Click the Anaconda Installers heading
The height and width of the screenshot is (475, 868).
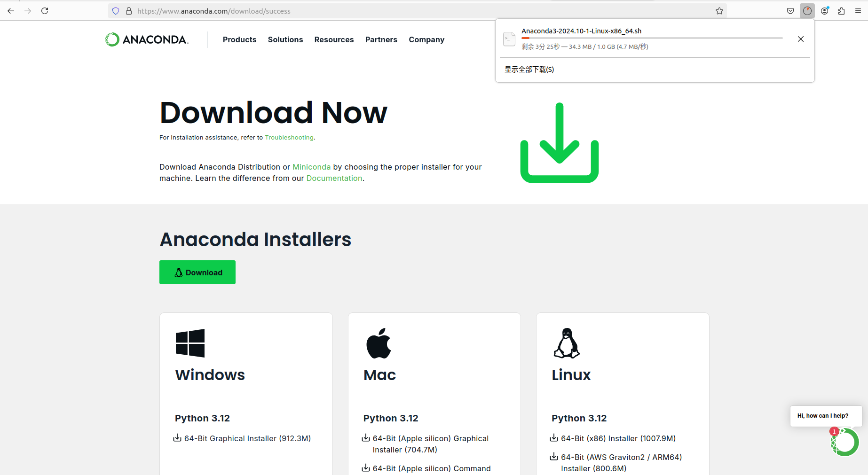[x=255, y=240]
